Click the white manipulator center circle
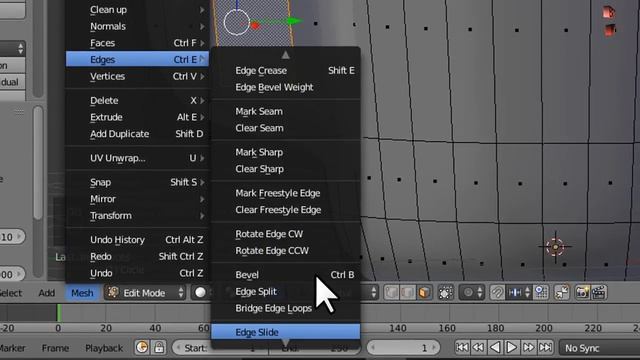Screen dimensions: 640x360 pyautogui.click(x=237, y=22)
